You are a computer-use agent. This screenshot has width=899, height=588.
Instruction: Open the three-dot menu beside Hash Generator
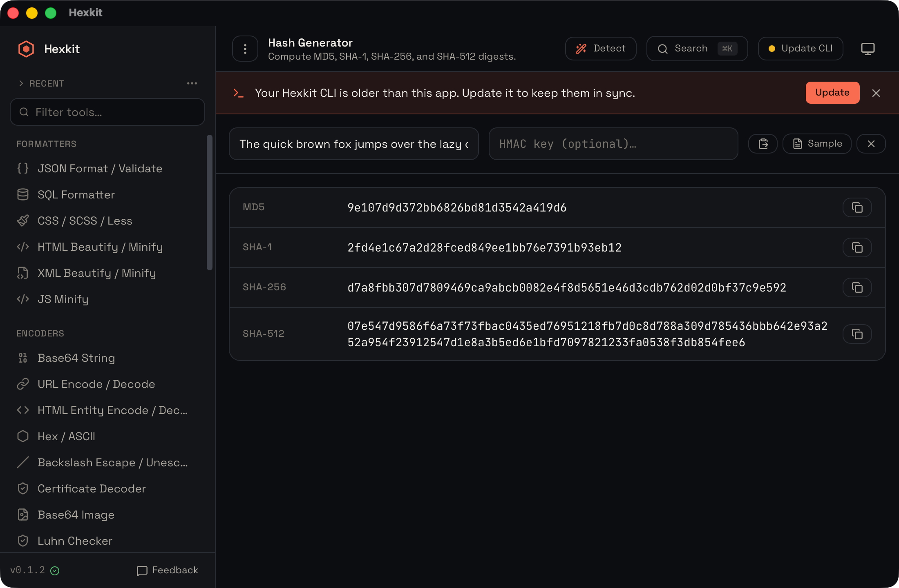point(245,49)
